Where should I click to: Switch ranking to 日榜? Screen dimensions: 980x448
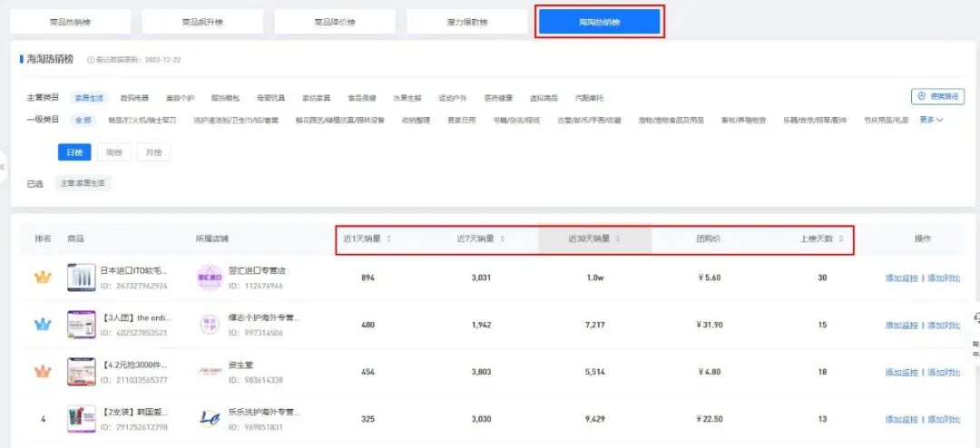(74, 152)
